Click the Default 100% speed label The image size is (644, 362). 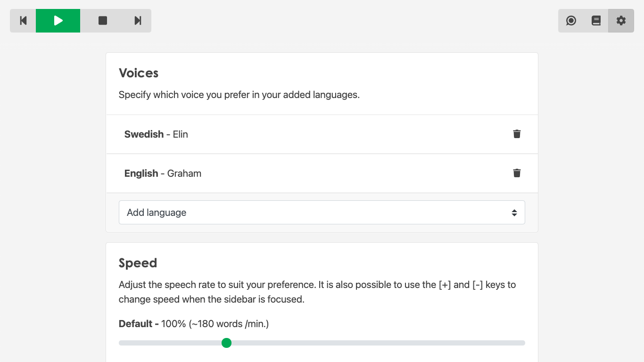pyautogui.click(x=193, y=324)
